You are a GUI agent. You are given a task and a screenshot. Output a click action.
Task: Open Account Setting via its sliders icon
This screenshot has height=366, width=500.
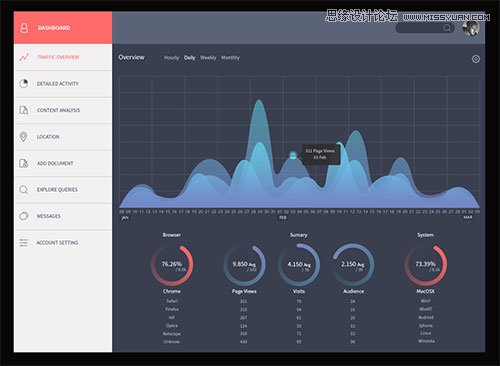tap(24, 243)
